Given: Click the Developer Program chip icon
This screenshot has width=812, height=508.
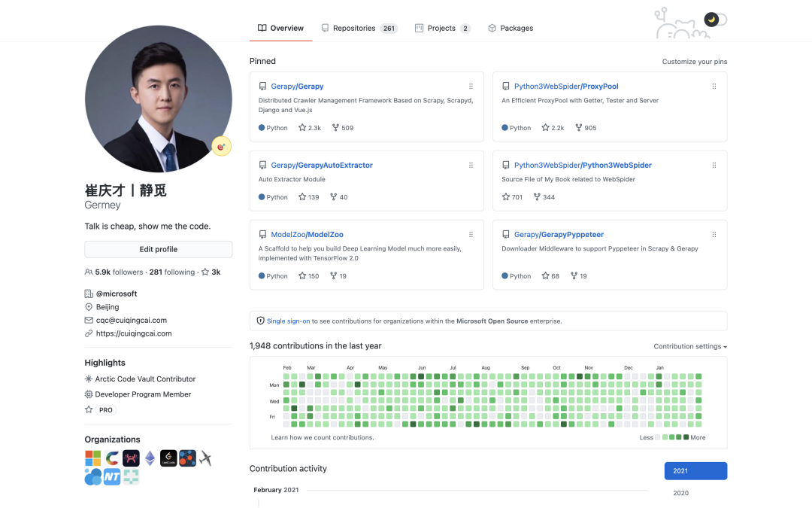Looking at the screenshot, I should 89,394.
